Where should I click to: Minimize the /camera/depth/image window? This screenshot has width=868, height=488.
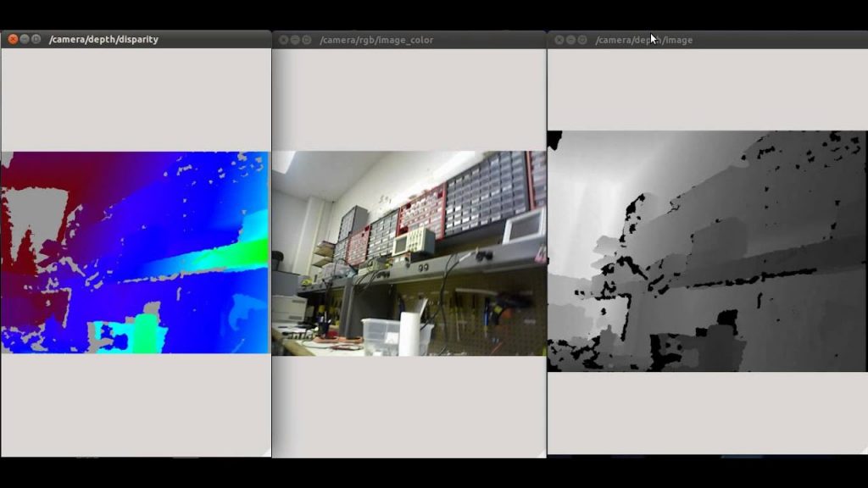570,40
